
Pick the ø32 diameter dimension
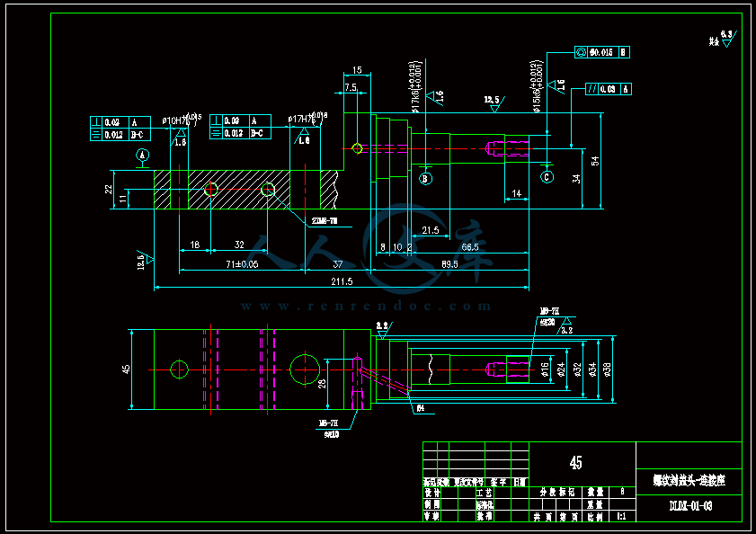coord(578,369)
